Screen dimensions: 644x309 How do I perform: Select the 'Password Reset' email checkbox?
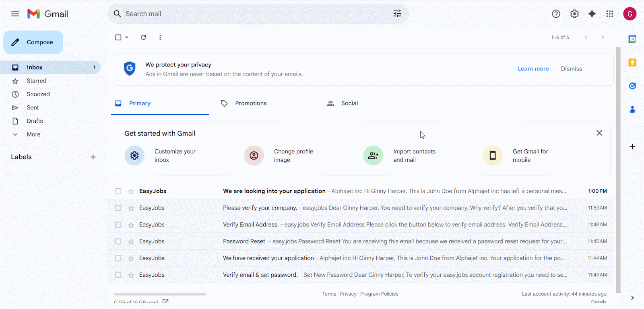pos(118,241)
